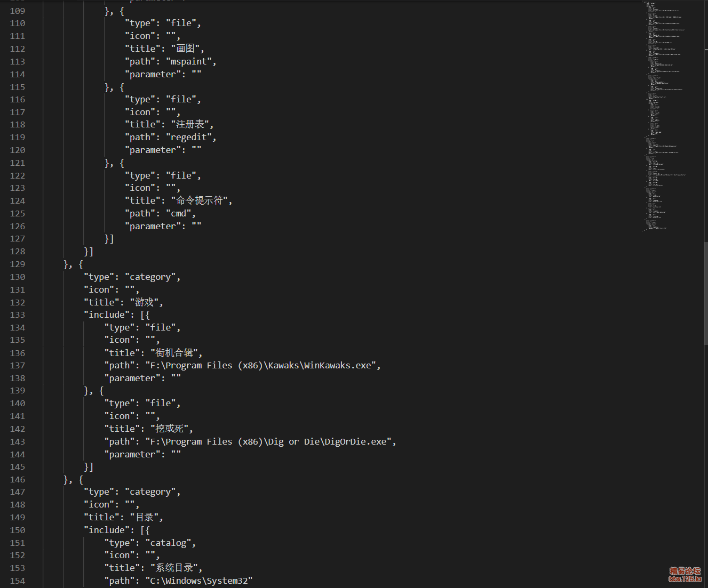Click line number 109 in the gutter
This screenshot has height=588, width=708.
(x=18, y=11)
